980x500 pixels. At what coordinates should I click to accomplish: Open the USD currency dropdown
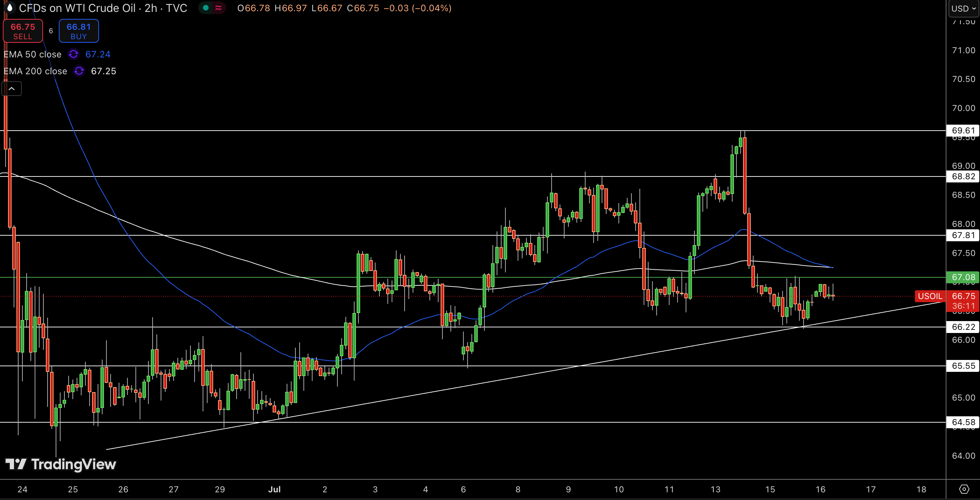tap(964, 8)
